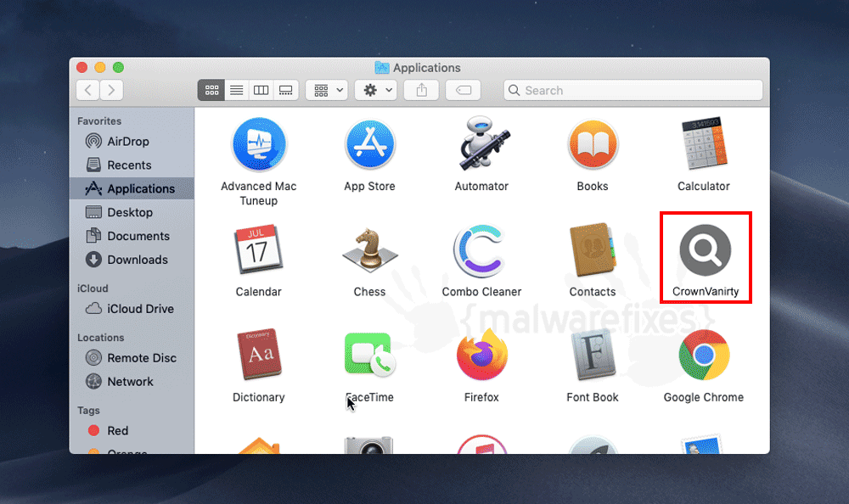Select the Contacts app icon
849x504 pixels.
pyautogui.click(x=593, y=249)
